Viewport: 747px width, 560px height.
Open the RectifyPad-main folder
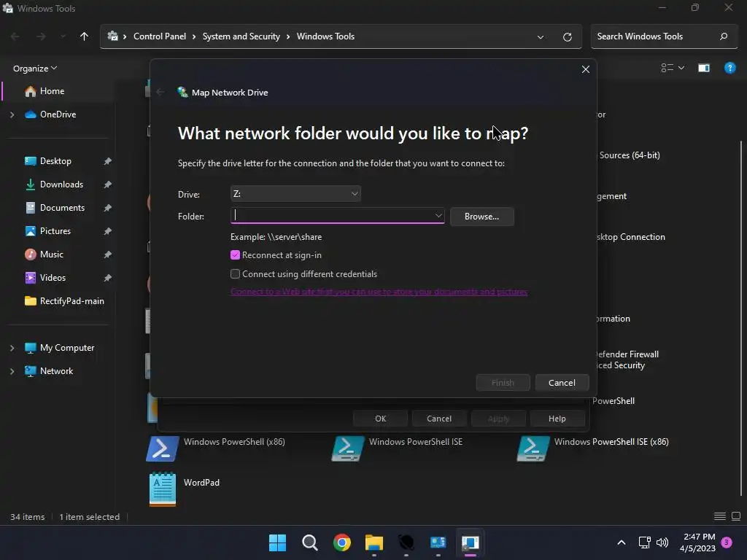pos(64,301)
